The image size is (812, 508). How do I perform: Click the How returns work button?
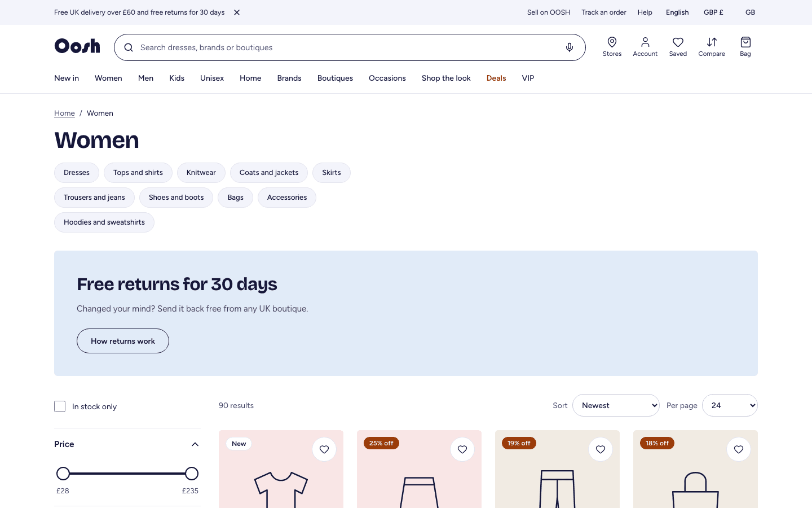click(x=123, y=341)
